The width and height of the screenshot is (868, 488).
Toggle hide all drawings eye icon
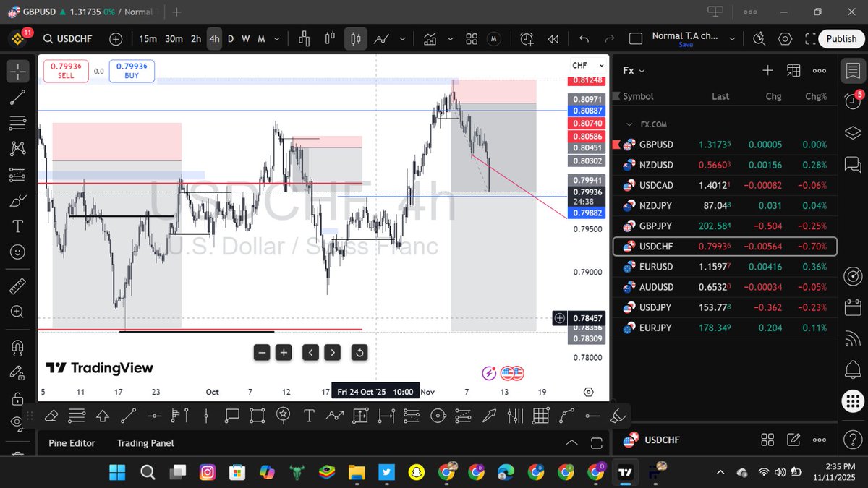[x=18, y=424]
